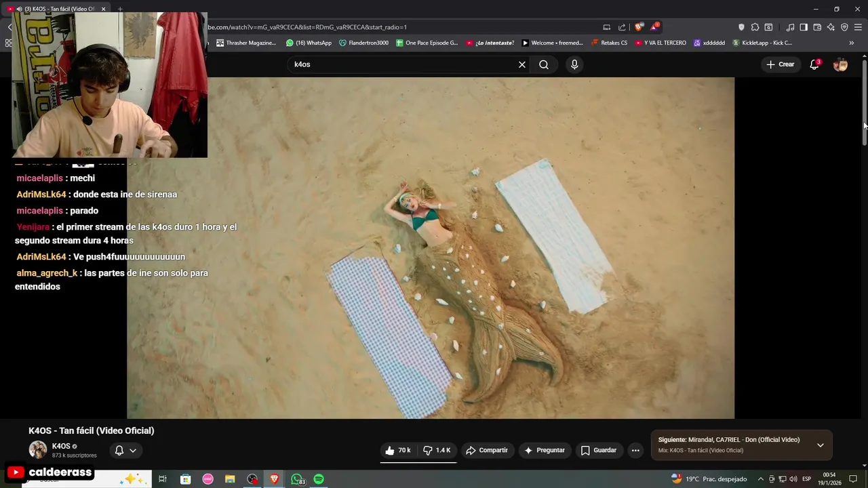Open Brave Rewards triangle icon
Screen dimensions: 868x488
point(654,27)
